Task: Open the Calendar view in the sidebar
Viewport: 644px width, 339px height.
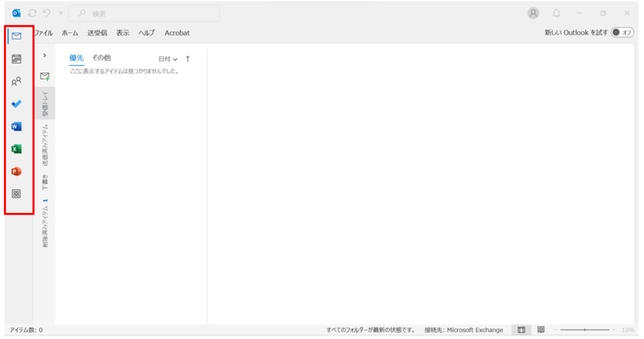Action: coord(16,59)
